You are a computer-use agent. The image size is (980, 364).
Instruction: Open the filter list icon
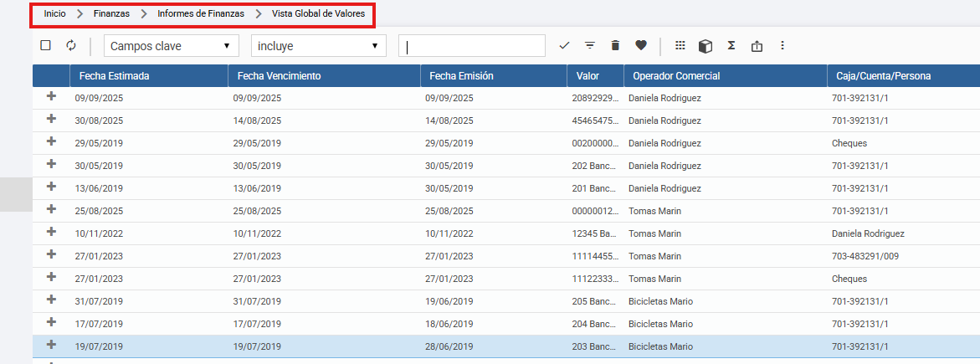pyautogui.click(x=589, y=45)
